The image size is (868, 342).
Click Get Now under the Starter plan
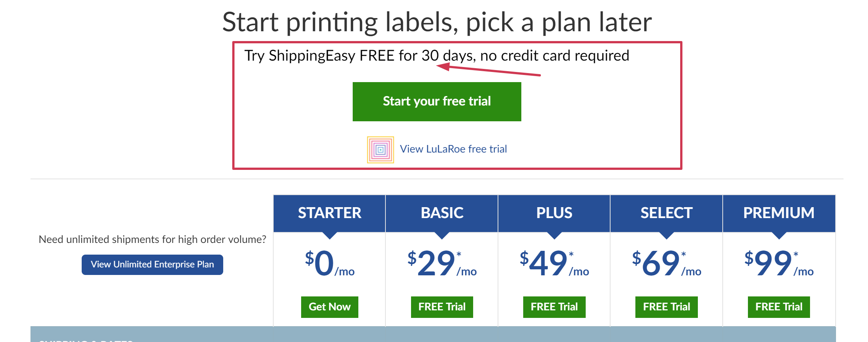(329, 307)
